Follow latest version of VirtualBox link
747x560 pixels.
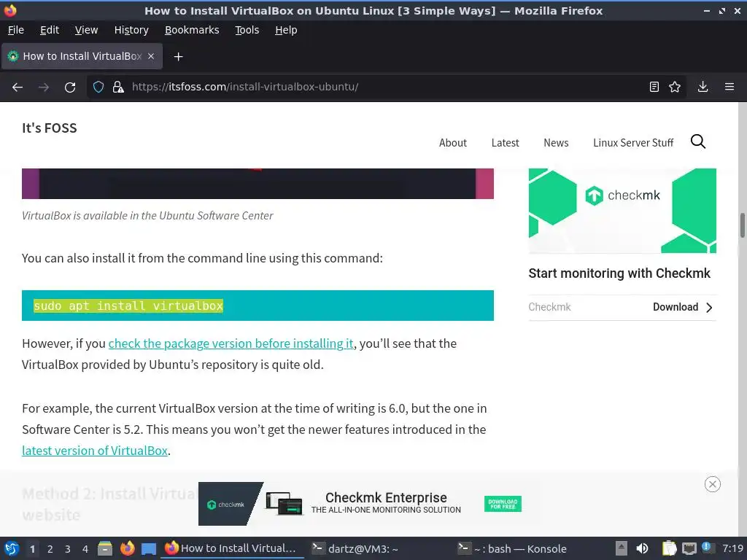[95, 451]
